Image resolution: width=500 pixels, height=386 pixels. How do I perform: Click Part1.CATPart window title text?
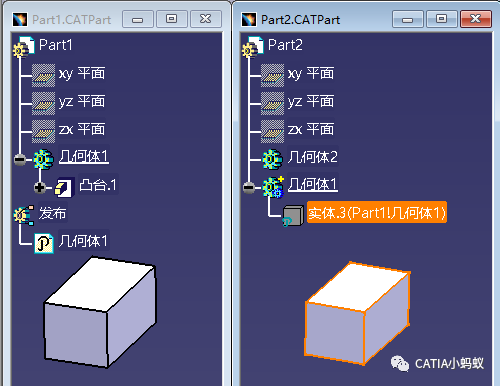(71, 20)
